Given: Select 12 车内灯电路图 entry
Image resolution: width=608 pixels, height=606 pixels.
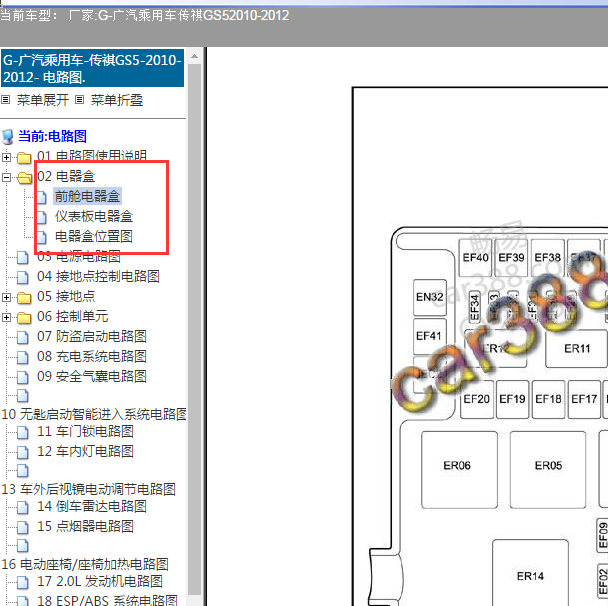Looking at the screenshot, I should pyautogui.click(x=85, y=451).
